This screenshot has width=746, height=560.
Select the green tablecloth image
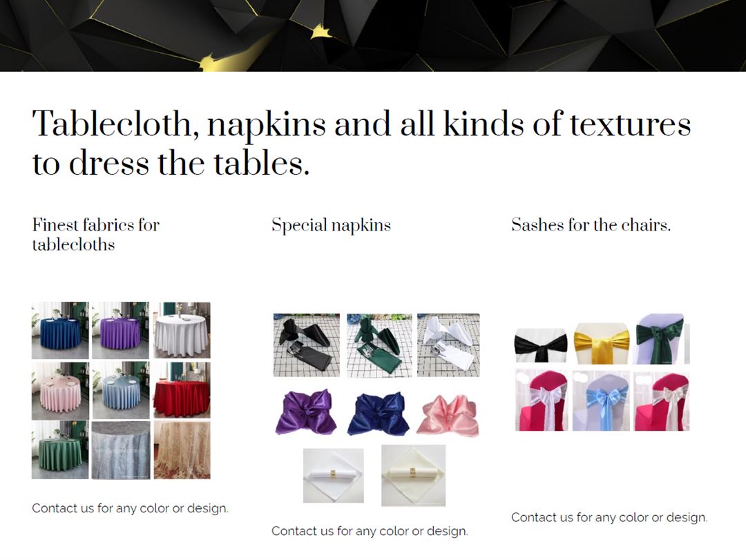(60, 450)
